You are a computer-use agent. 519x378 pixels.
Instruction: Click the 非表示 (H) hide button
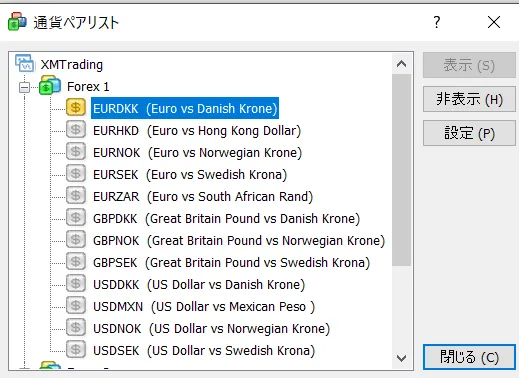469,99
